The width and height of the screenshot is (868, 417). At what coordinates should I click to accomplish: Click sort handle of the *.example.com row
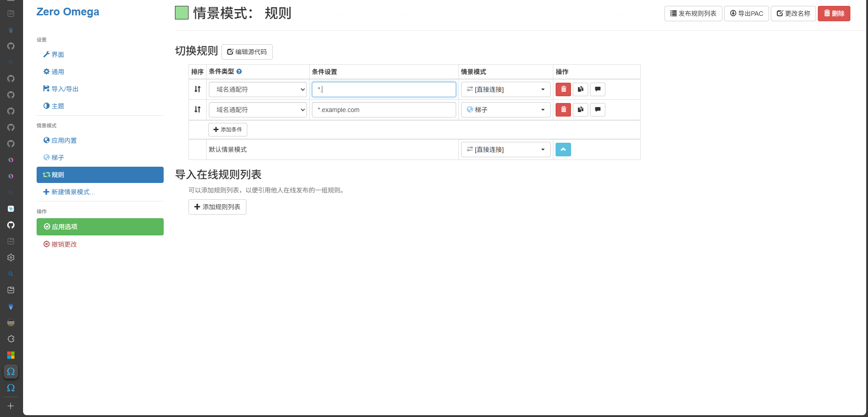198,110
